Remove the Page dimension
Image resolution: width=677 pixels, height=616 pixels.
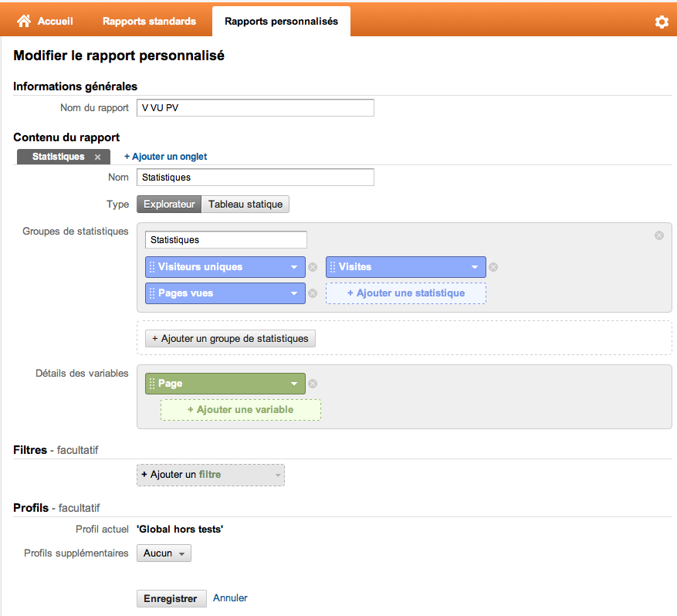tap(313, 384)
